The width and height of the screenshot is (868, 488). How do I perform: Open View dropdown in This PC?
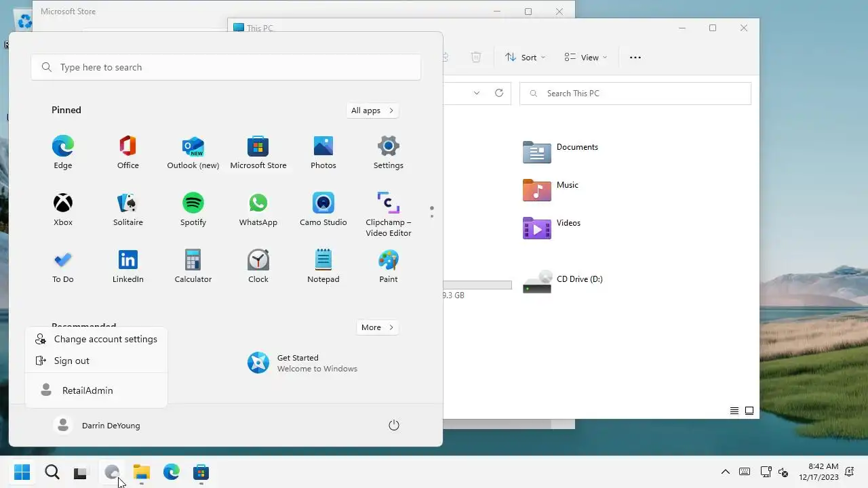click(586, 58)
